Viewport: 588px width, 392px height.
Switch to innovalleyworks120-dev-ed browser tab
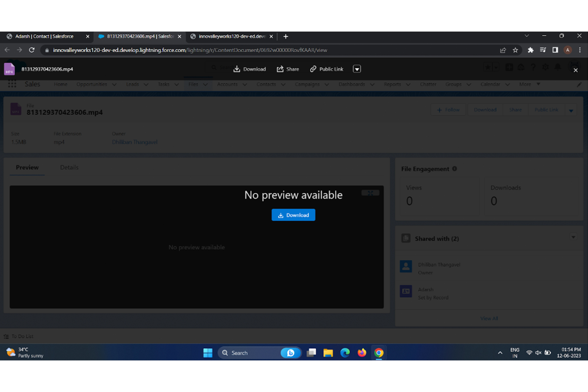(232, 36)
